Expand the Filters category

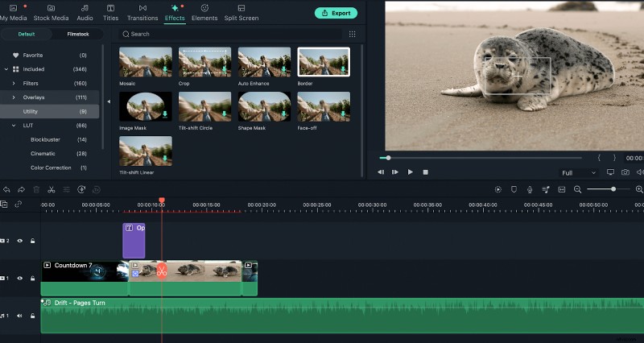tap(14, 84)
